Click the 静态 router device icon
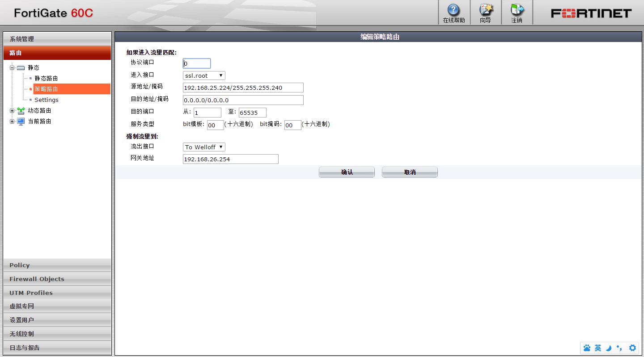644x357 pixels. coord(21,67)
